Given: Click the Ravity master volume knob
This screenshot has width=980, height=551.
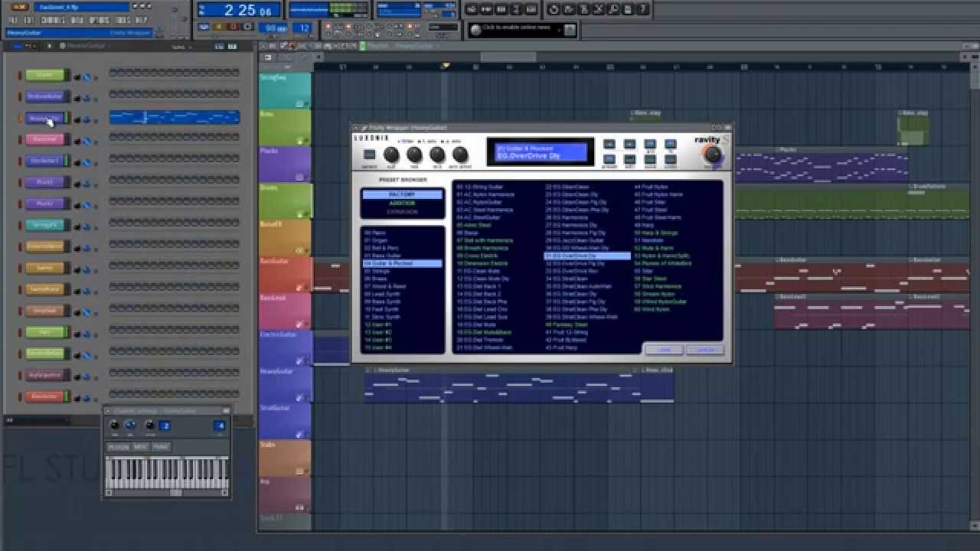Looking at the screenshot, I should coord(711,155).
